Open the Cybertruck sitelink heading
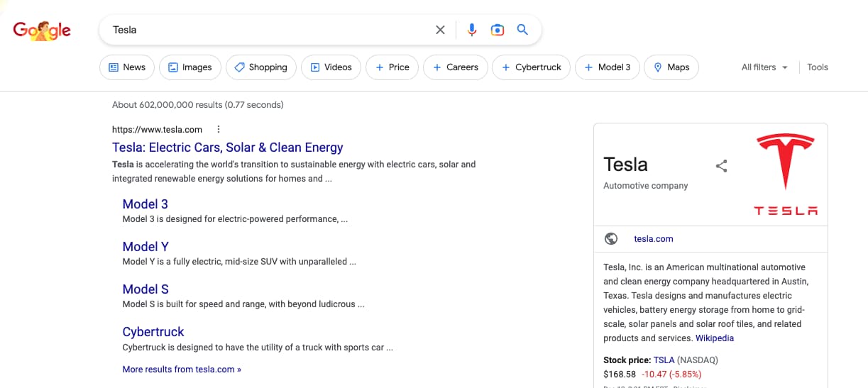 (x=153, y=332)
